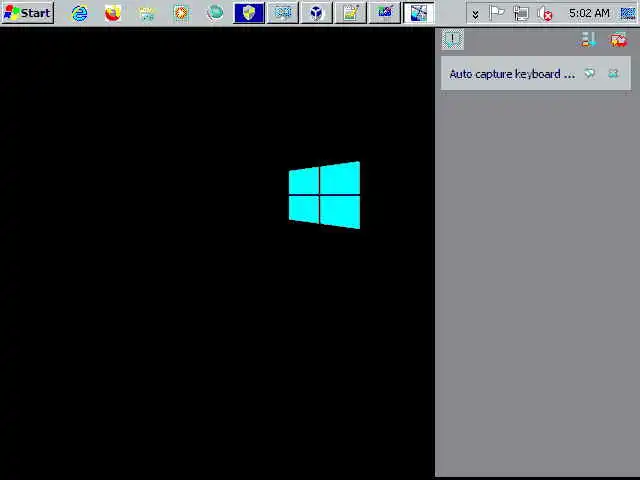Click the network computer tray icon
This screenshot has height=480, width=640.
[520, 13]
